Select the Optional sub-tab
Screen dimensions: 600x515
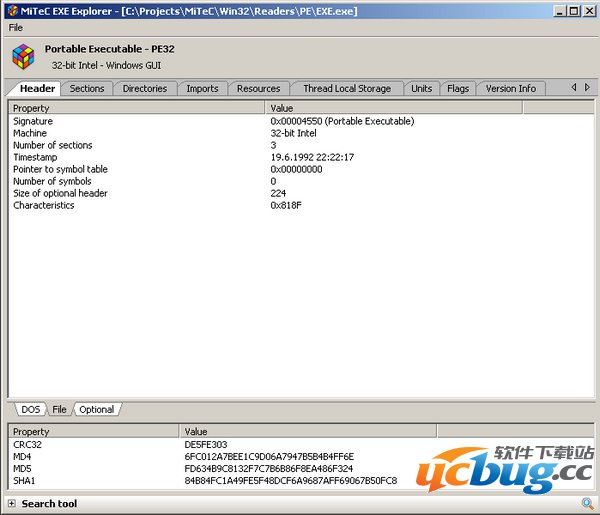[x=97, y=409]
